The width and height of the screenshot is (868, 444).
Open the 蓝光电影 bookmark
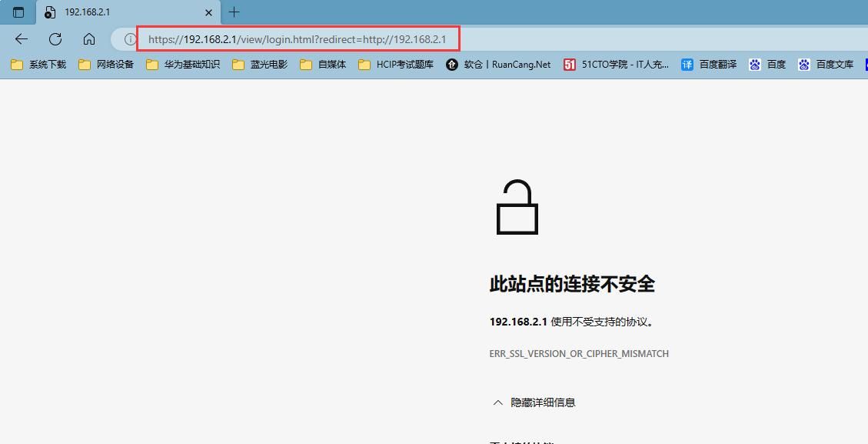coord(261,65)
